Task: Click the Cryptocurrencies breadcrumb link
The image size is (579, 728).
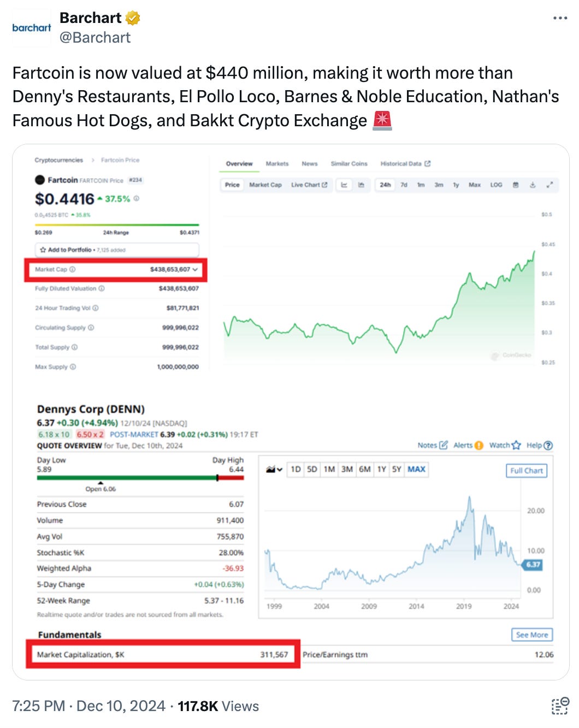Action: click(58, 160)
